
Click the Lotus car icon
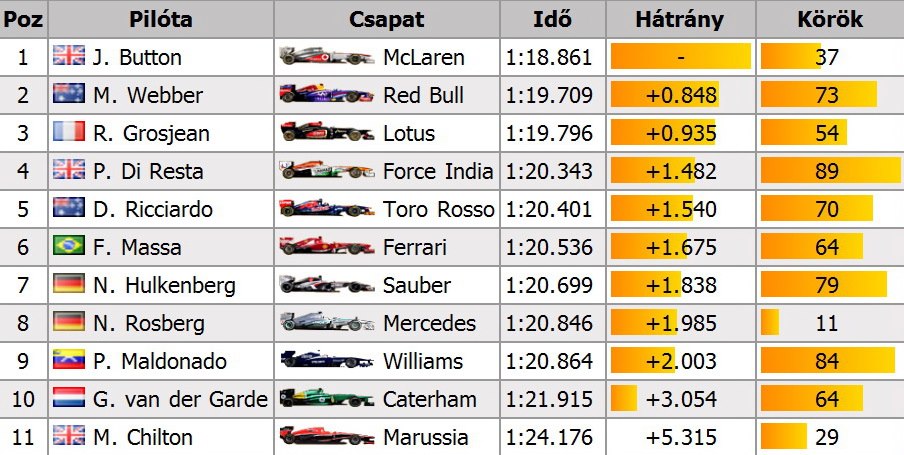click(x=326, y=133)
